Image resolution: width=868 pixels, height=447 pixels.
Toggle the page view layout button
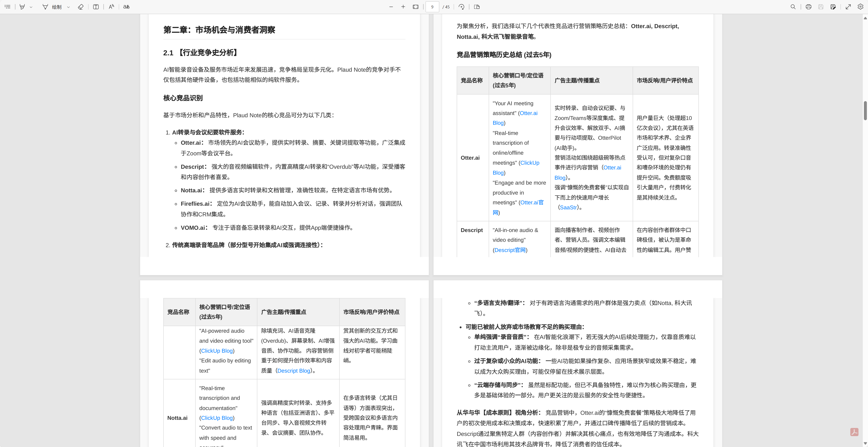coord(476,7)
